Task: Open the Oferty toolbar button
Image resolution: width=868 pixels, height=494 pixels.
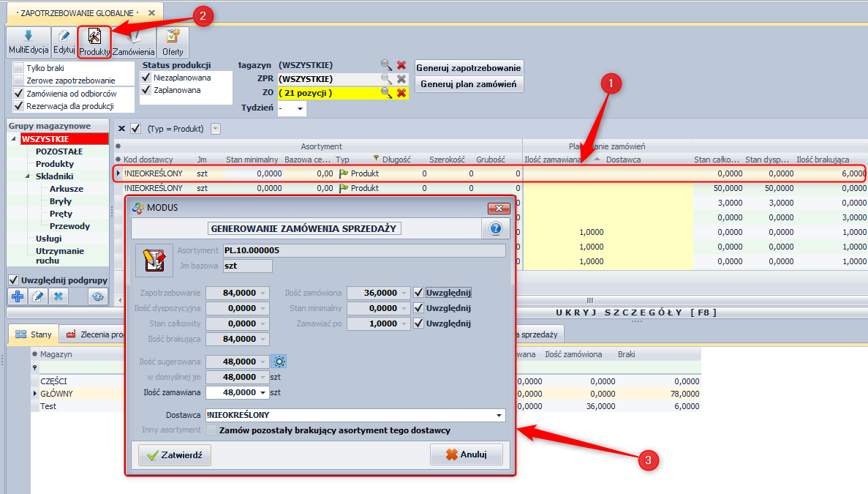Action: [x=173, y=42]
